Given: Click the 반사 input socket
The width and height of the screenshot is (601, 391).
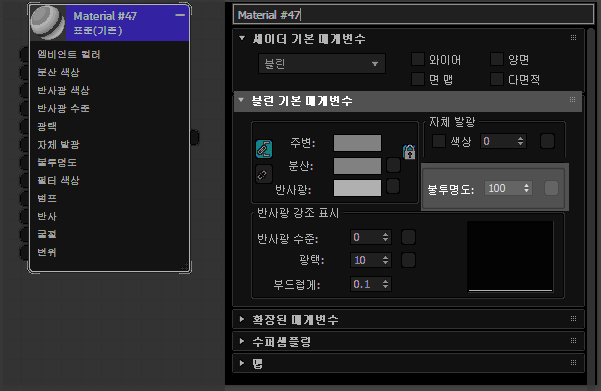Looking at the screenshot, I should 25,217.
